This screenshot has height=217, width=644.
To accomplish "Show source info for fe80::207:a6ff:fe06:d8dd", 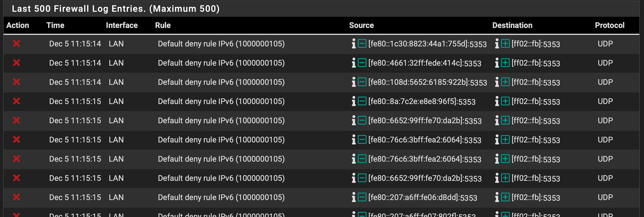I will click(353, 197).
